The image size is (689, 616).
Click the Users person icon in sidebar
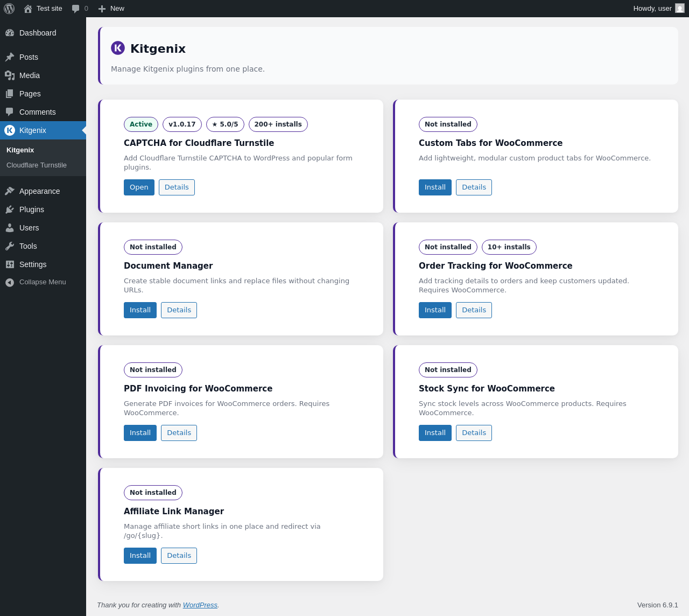pyautogui.click(x=10, y=228)
